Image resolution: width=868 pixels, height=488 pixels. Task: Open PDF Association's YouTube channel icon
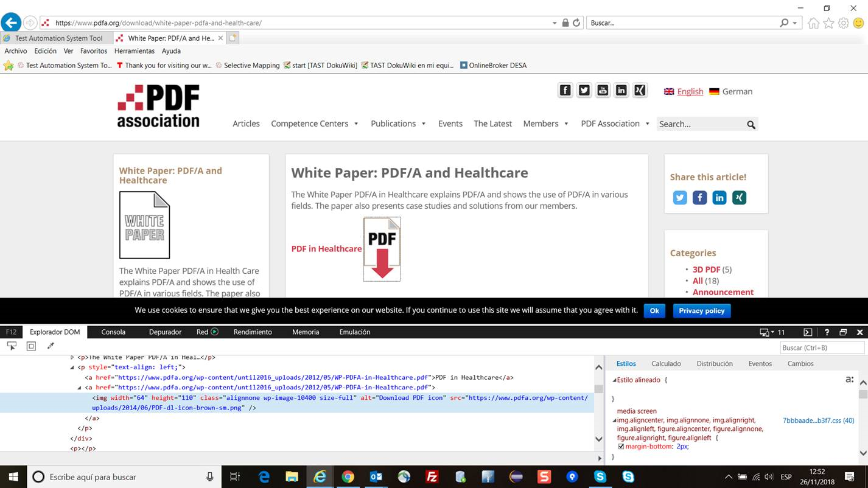603,89
